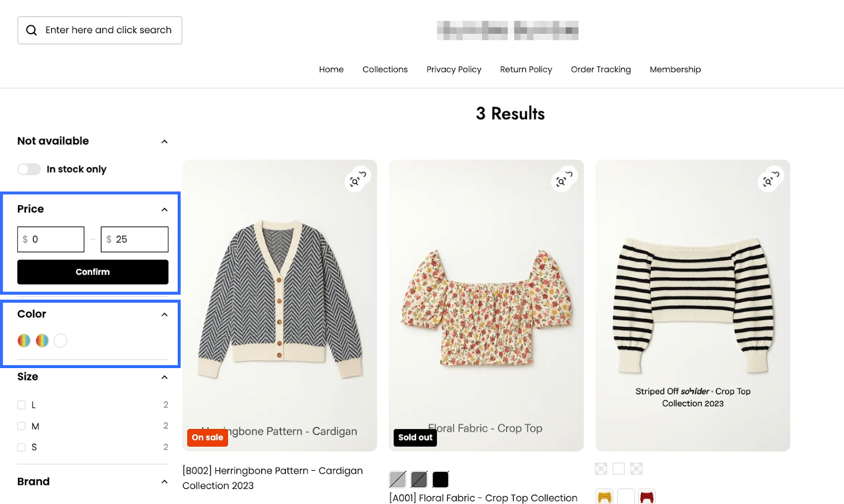Click the On sale badge
Screen dimensions: 844x504
pos(207,438)
